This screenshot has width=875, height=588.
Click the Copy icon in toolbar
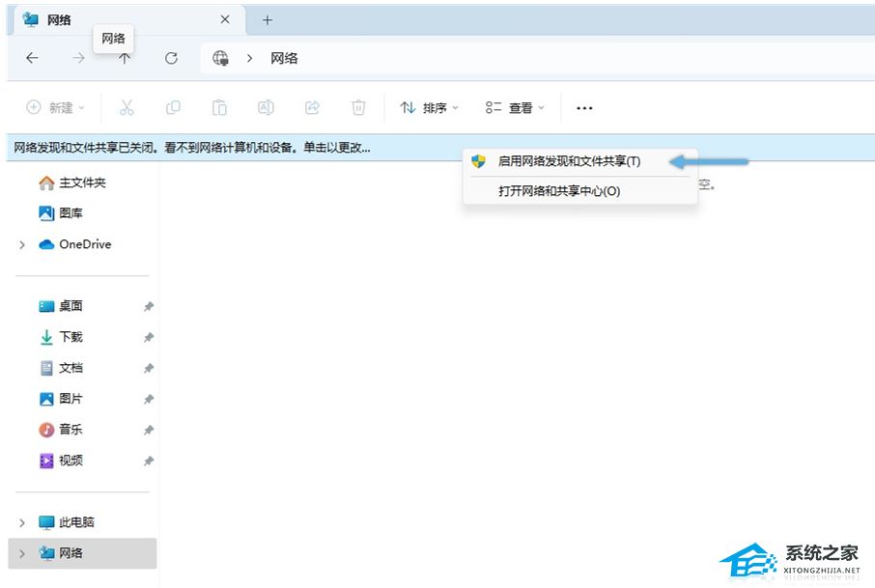pyautogui.click(x=173, y=107)
